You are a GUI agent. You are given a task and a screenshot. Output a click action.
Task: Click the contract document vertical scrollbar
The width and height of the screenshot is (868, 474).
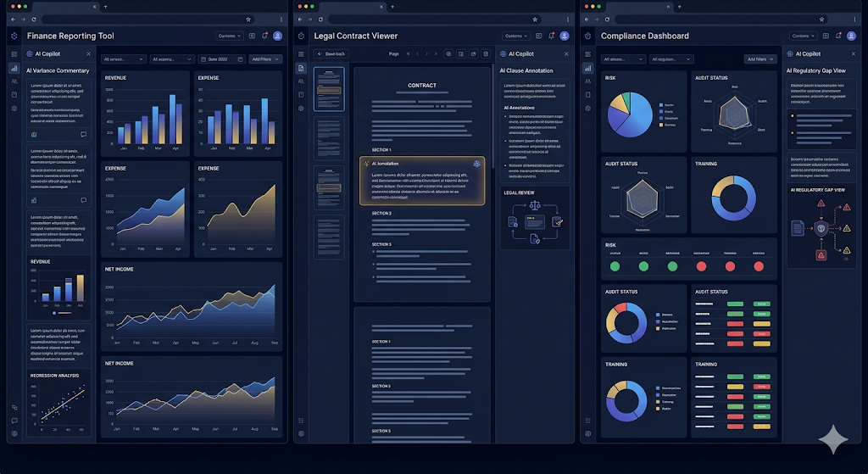point(492,114)
